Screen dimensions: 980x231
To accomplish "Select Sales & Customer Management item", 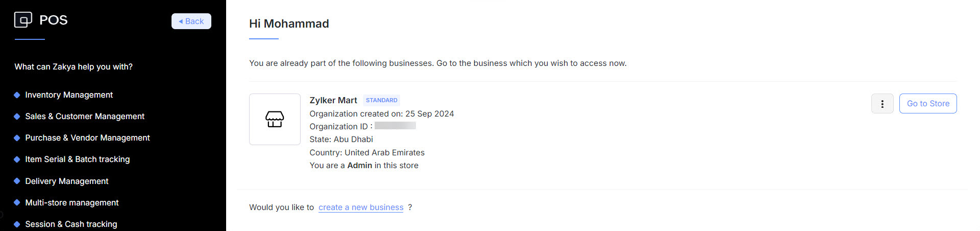I will [x=85, y=117].
